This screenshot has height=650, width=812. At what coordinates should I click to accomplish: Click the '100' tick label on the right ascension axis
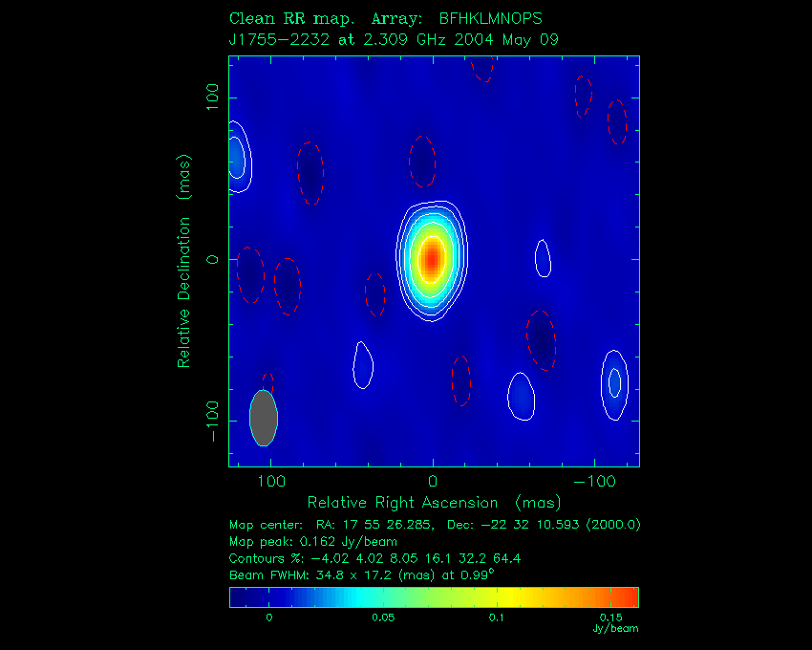271,482
